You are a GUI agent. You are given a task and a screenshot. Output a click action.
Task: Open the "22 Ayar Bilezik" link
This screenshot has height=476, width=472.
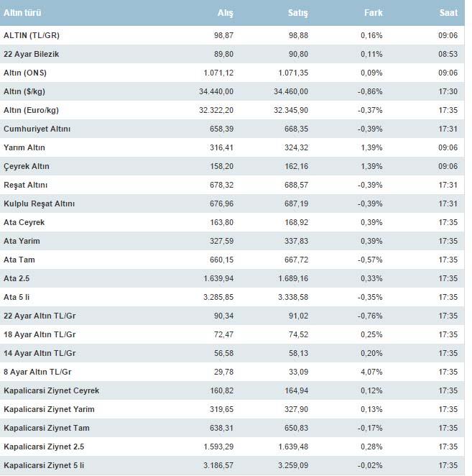tap(32, 54)
